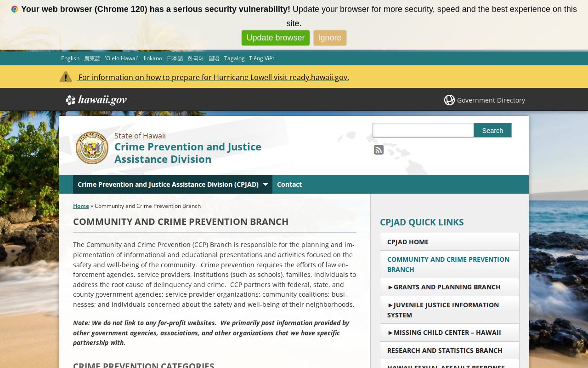The image size is (588, 368).
Task: Click the Community and Crime Prevention Branch heading
Action: (x=181, y=222)
